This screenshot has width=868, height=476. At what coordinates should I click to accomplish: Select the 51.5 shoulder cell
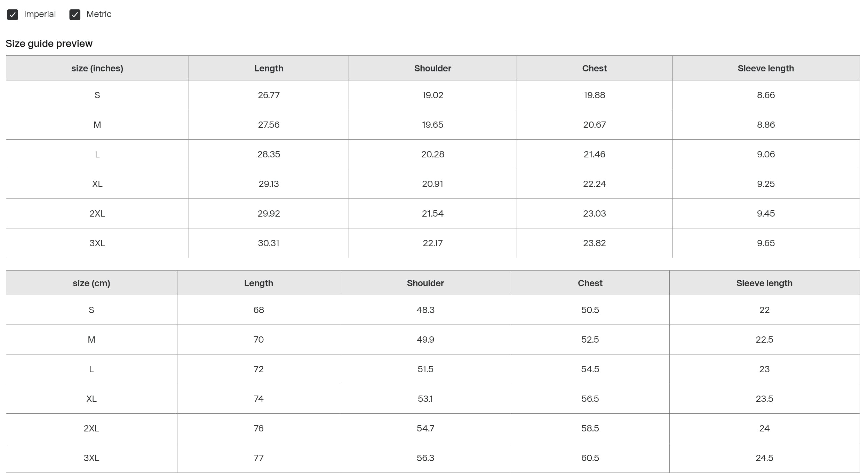coord(425,369)
